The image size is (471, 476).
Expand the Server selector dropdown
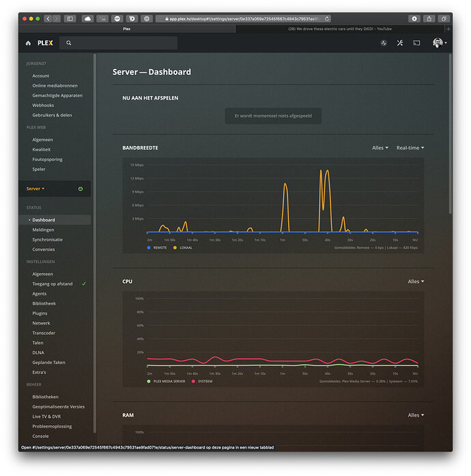pyautogui.click(x=35, y=189)
